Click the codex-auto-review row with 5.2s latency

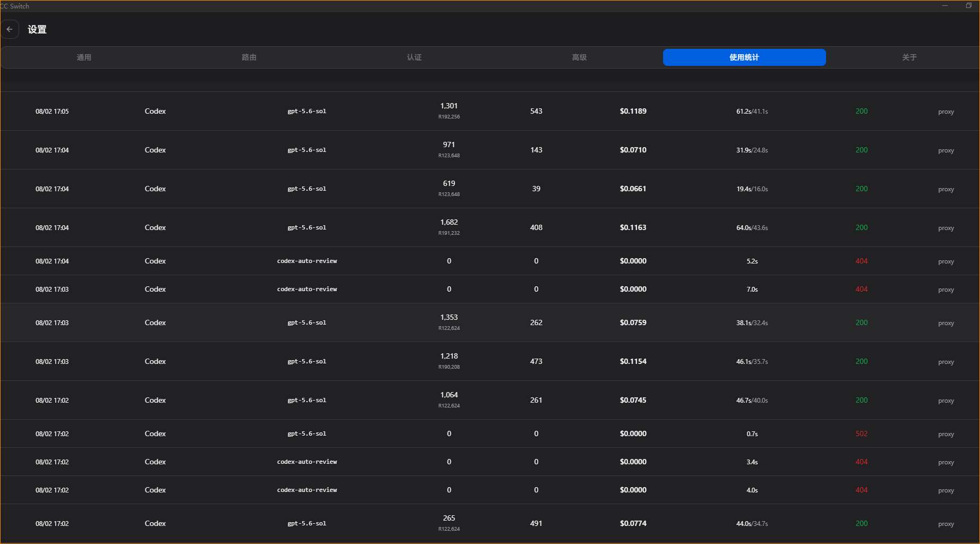pos(490,261)
